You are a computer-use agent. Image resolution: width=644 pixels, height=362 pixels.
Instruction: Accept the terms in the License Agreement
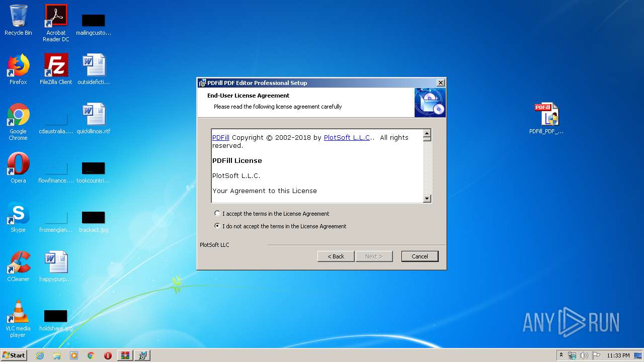tap(272, 214)
